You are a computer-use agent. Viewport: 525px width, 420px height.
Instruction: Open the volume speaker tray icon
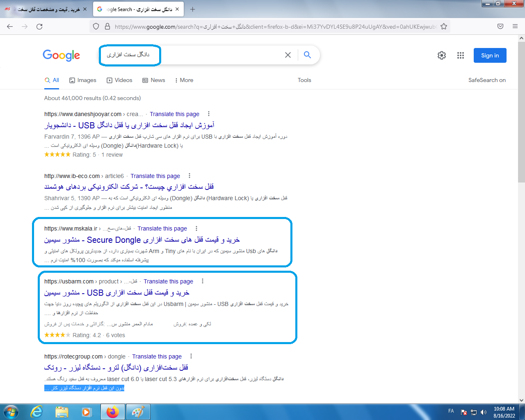tap(484, 412)
